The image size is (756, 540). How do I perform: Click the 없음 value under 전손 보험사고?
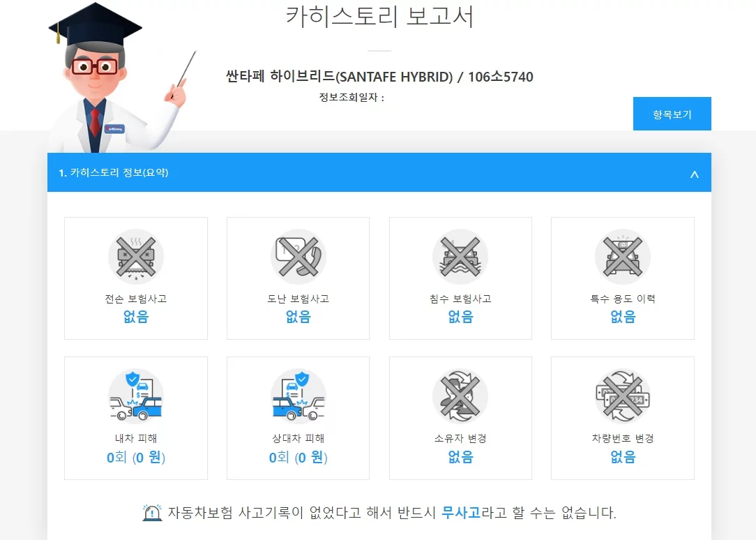[136, 317]
